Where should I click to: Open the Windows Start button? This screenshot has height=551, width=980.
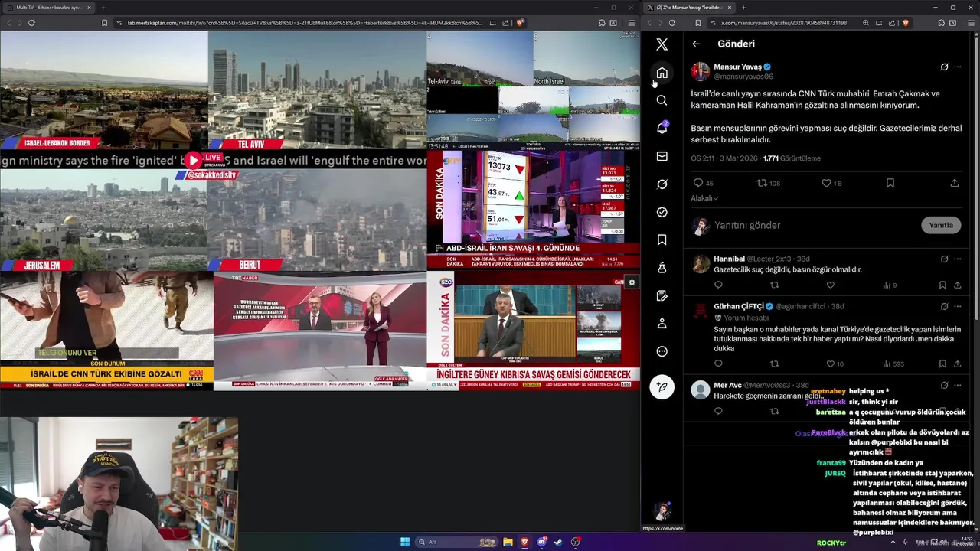(405, 542)
